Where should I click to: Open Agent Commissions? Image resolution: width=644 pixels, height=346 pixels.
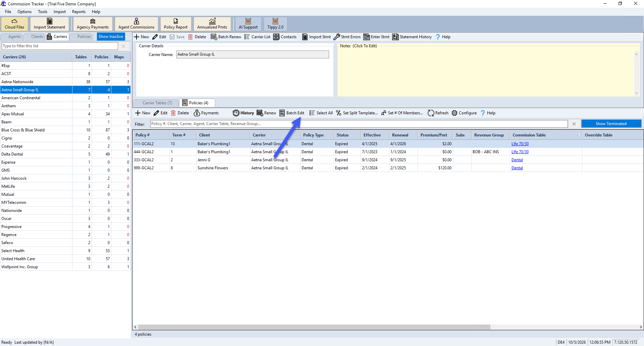[x=136, y=24]
